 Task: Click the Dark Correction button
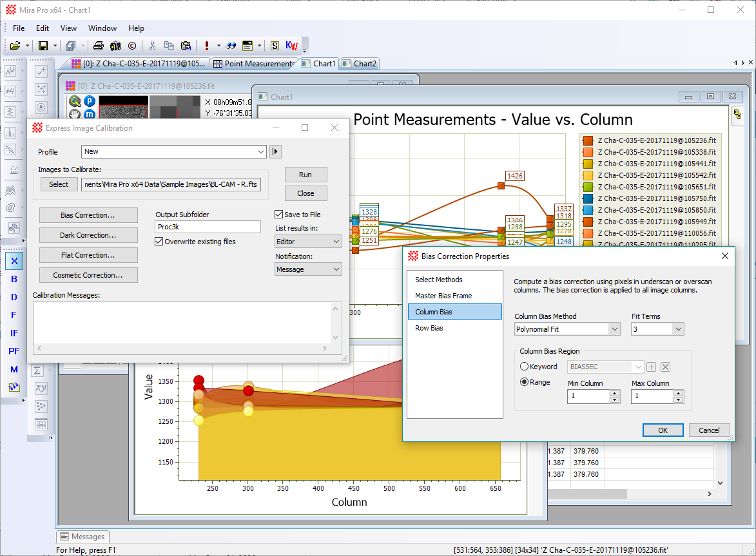pos(88,235)
